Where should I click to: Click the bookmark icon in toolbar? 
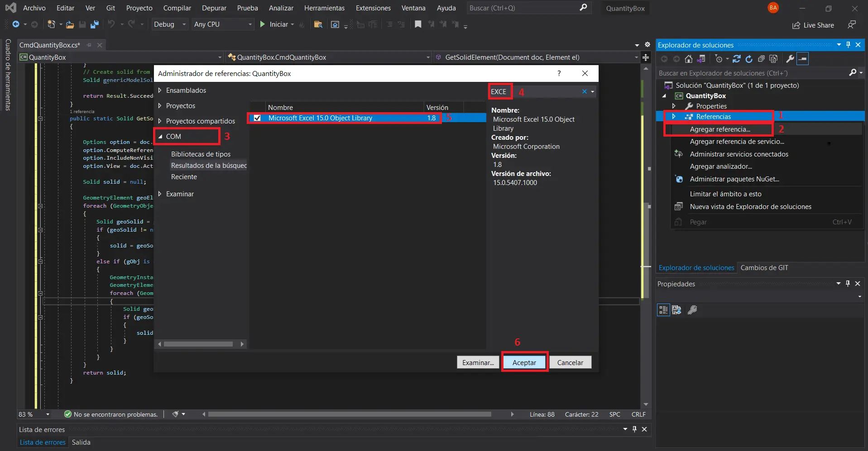(x=418, y=24)
